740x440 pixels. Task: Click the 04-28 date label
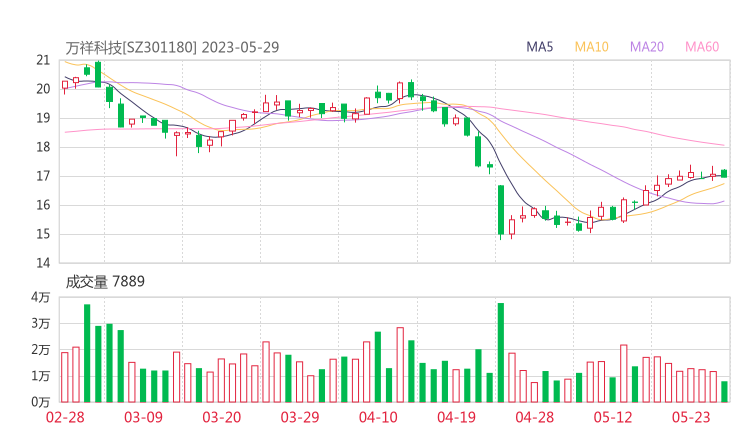pos(534,417)
